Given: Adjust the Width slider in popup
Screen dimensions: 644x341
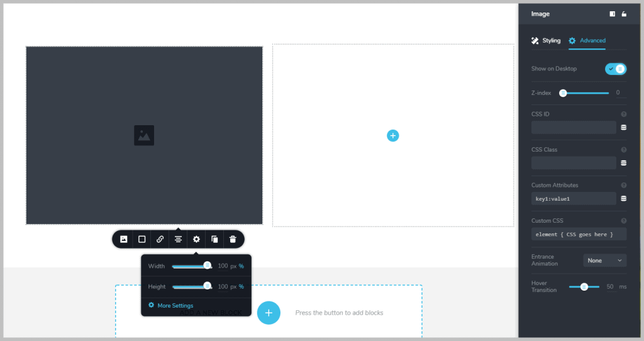Looking at the screenshot, I should (x=192, y=266).
